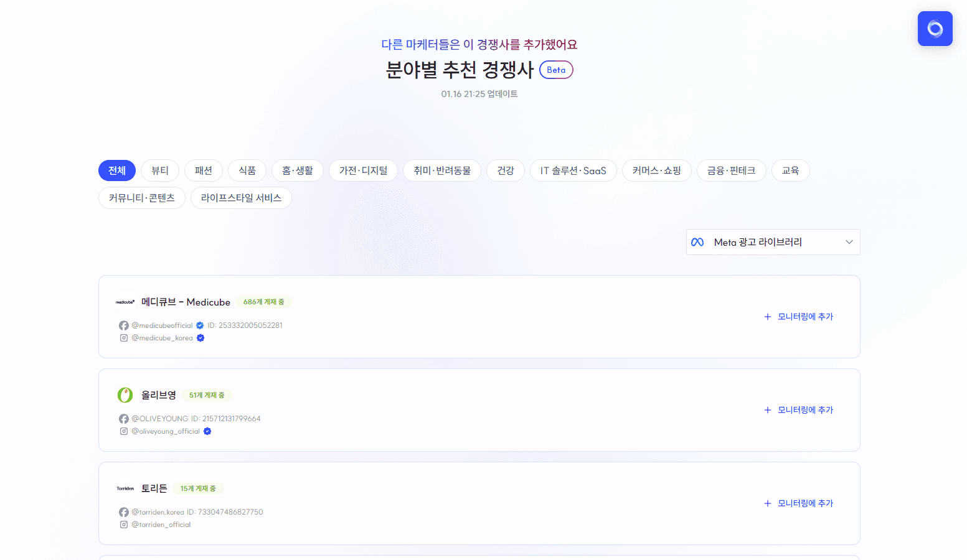Open the @torriden.korea Facebook handle

pos(158,512)
